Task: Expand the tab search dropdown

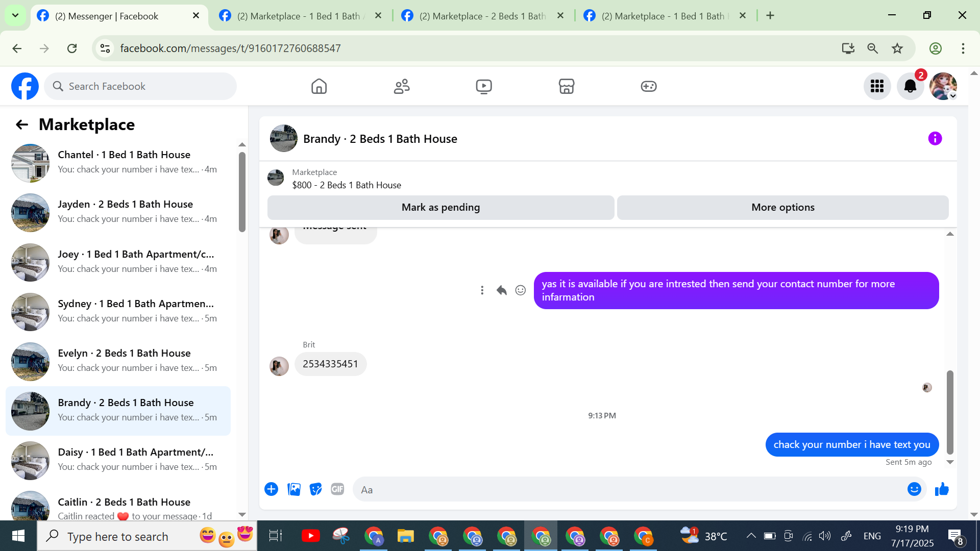Action: 15,16
